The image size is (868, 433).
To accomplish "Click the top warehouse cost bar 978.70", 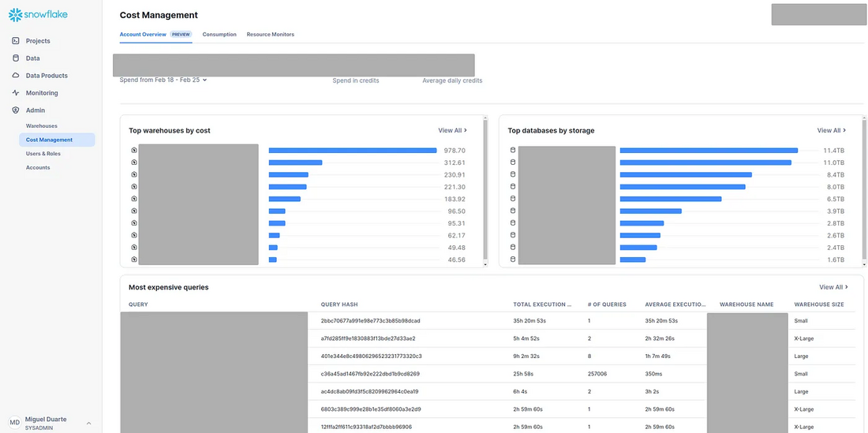I will pyautogui.click(x=352, y=150).
